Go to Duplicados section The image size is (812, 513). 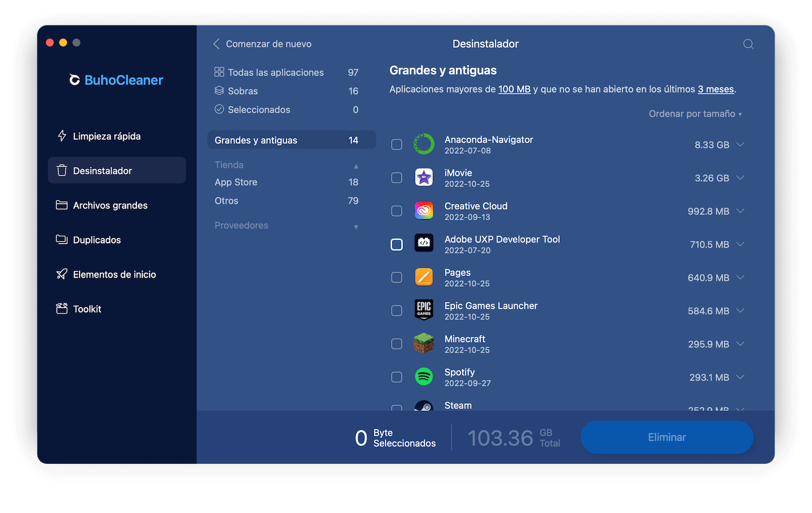[117, 240]
